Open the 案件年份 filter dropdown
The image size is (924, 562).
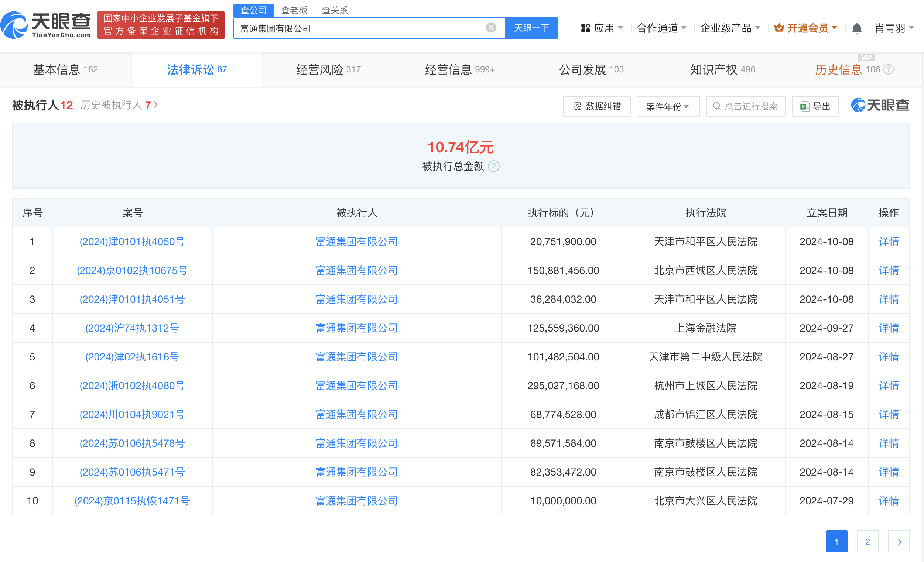click(x=668, y=106)
